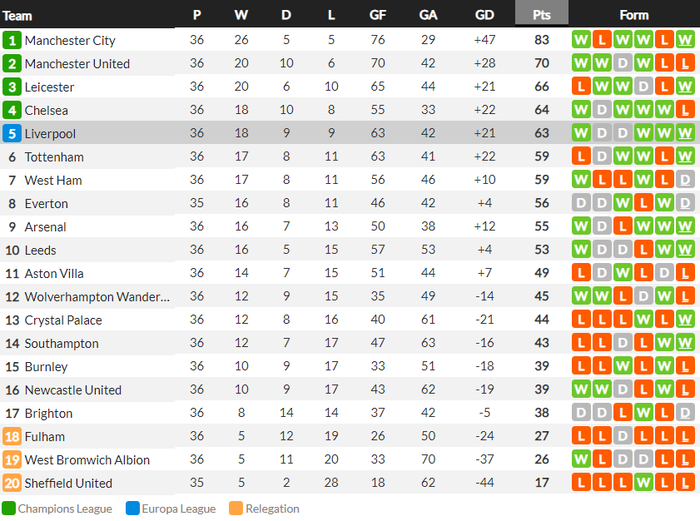Open West Bromwich Albion team link
Image resolution: width=700 pixels, height=521 pixels.
pos(87,460)
